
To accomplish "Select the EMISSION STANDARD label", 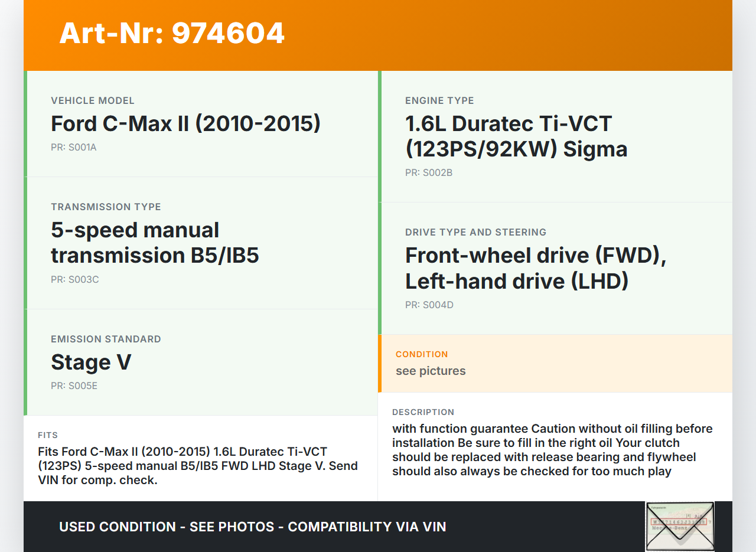I will coord(106,339).
